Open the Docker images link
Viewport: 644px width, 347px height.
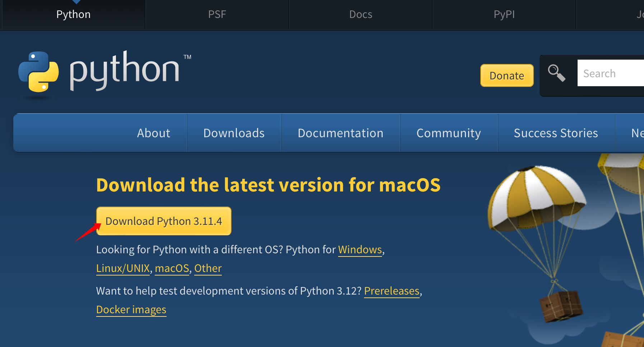point(131,309)
